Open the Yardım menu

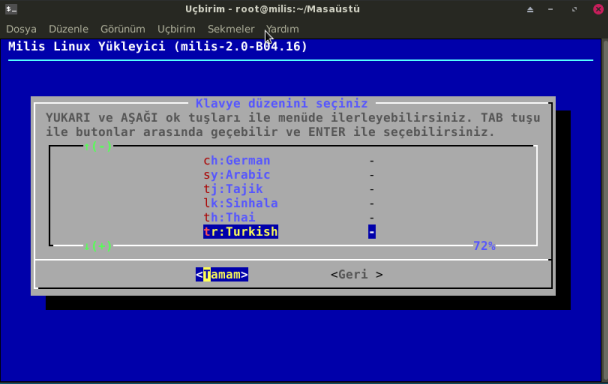tap(282, 29)
